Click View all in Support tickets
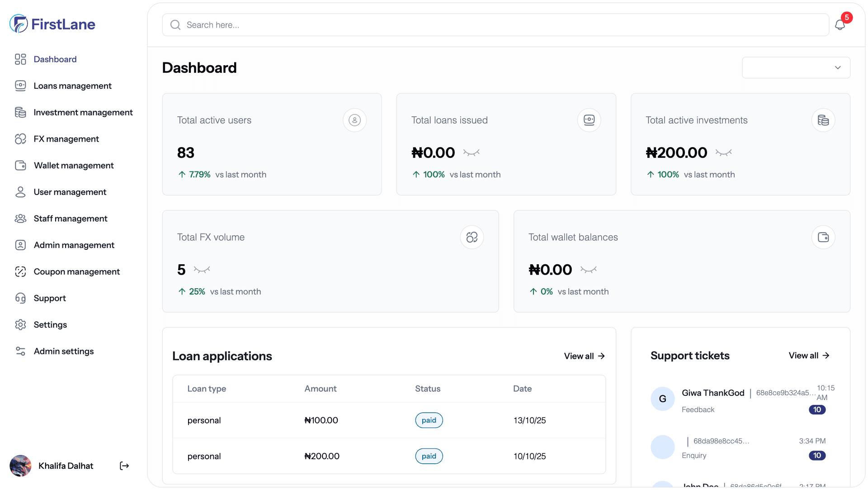868x490 pixels. (809, 356)
